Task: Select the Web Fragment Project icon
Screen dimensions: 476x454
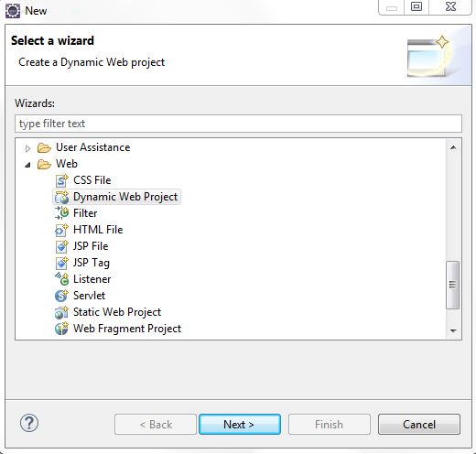Action: tap(61, 329)
